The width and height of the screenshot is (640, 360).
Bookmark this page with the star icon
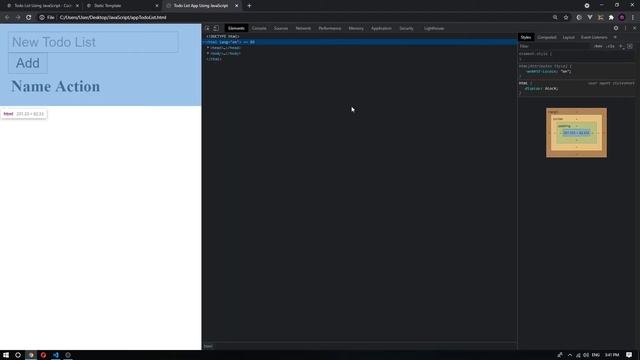pos(566,18)
